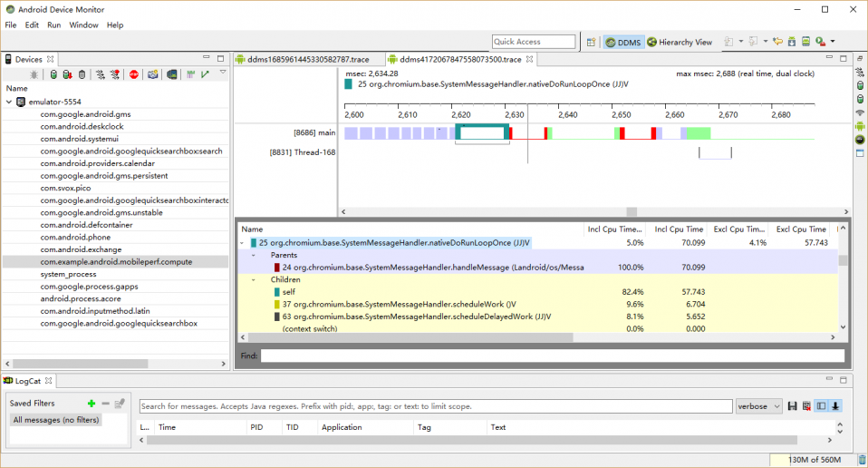Toggle Scroll Lock download arrow in LogCat
Viewport: 868px width, 468px height.
click(x=835, y=406)
